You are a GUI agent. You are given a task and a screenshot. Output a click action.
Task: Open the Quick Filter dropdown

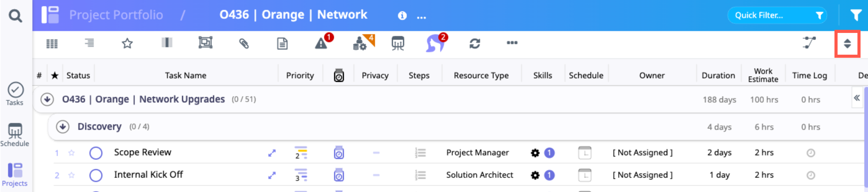(x=777, y=16)
